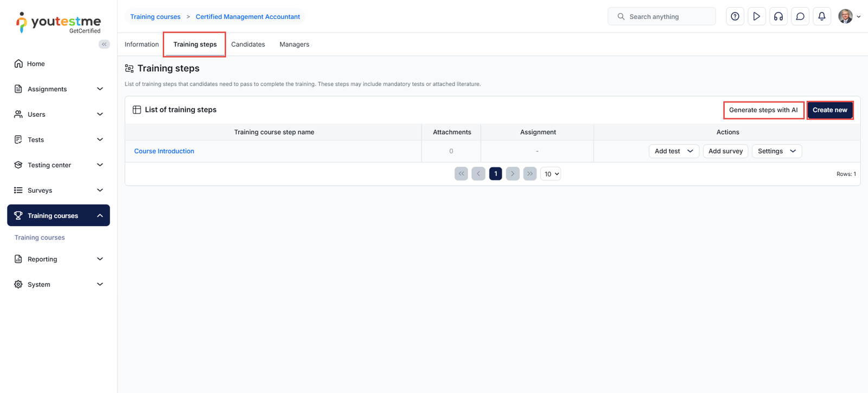Switch to the Managers tab
Viewport: 868px width, 393px height.
(294, 45)
